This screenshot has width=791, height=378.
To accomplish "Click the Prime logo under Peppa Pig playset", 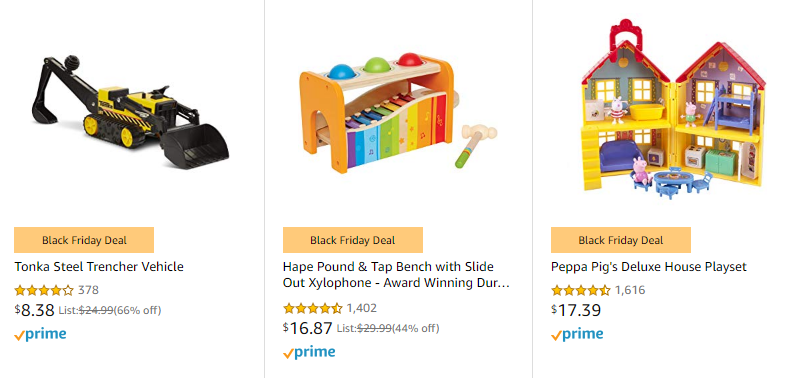I will tap(577, 335).
